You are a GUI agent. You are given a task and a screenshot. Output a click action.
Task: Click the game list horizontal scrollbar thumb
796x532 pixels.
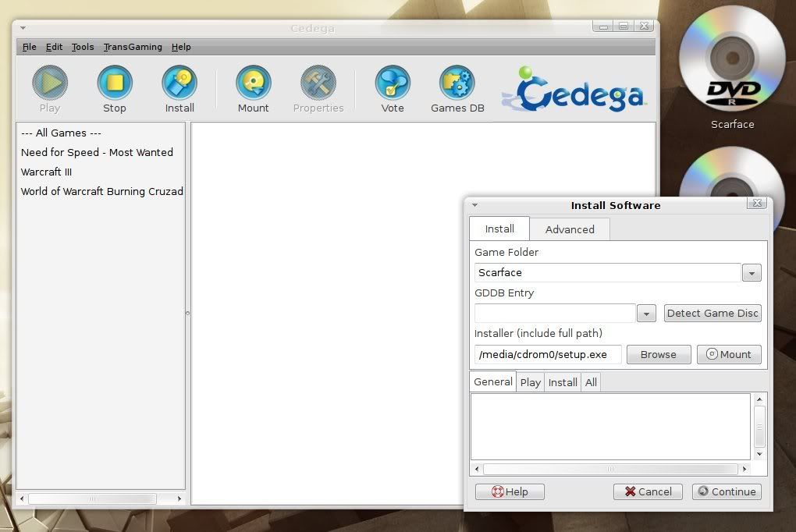point(92,499)
